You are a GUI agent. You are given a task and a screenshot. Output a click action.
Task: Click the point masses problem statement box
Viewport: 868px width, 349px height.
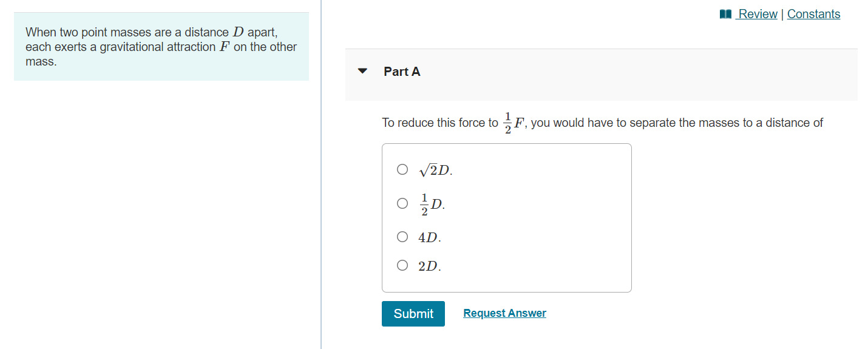161,47
